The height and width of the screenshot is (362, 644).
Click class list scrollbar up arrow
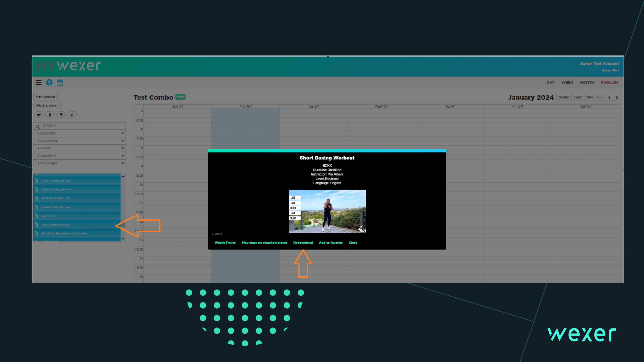point(123,176)
